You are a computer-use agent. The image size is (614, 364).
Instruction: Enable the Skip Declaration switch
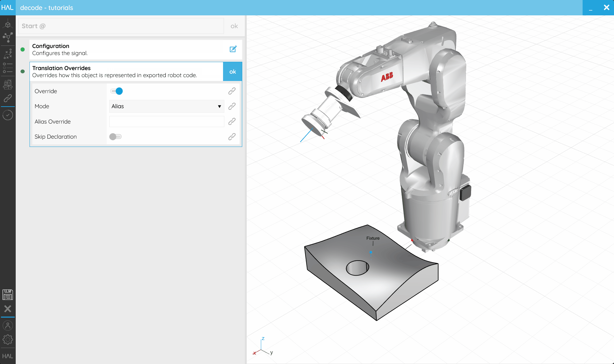[x=115, y=137]
